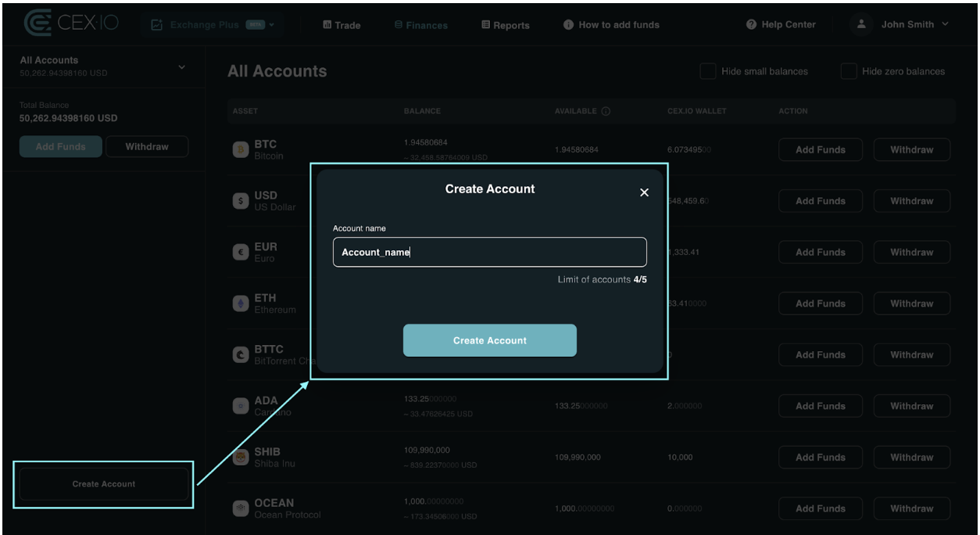The height and width of the screenshot is (535, 980).
Task: Click Withdraw in the OCEAN row
Action: (912, 508)
